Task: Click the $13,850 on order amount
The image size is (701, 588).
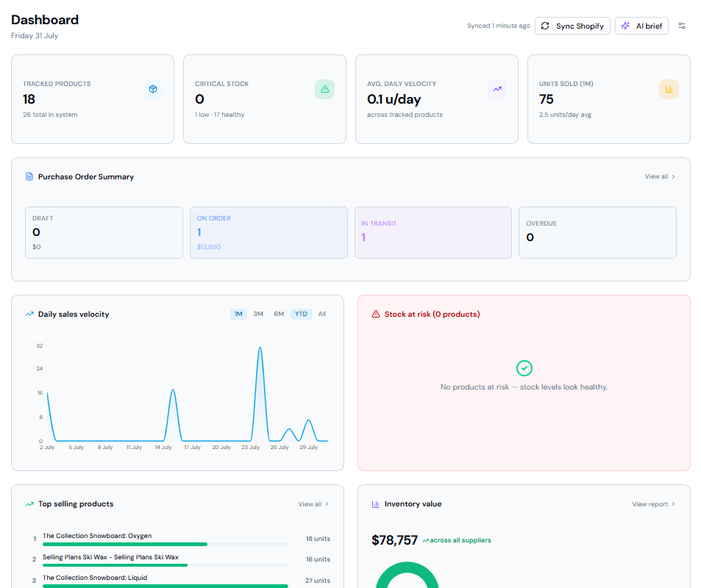Action: 209,247
